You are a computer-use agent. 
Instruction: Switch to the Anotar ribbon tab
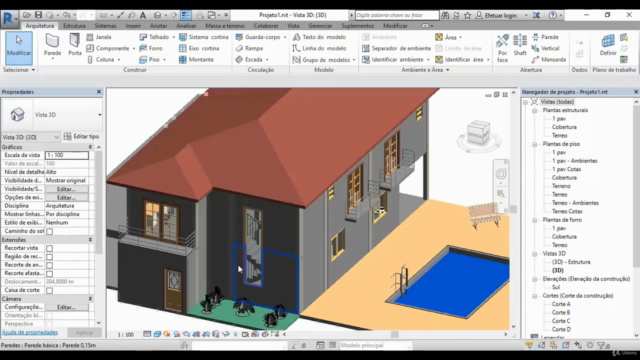[x=158, y=26]
